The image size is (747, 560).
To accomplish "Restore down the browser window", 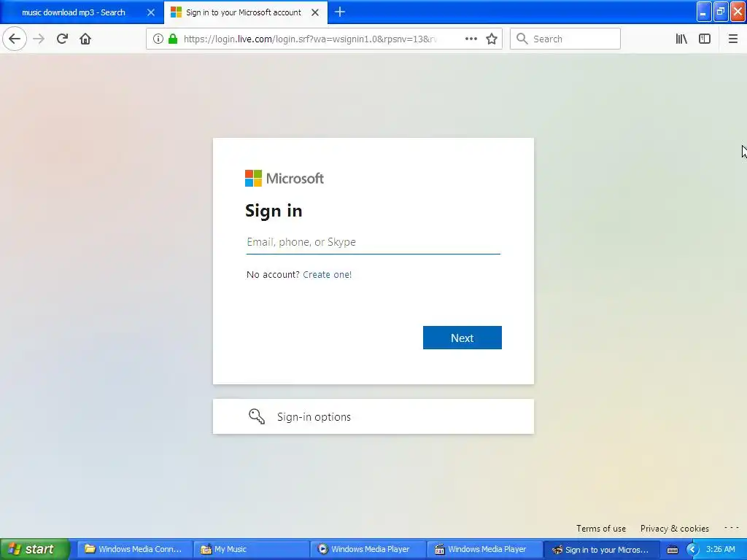I will point(720,12).
